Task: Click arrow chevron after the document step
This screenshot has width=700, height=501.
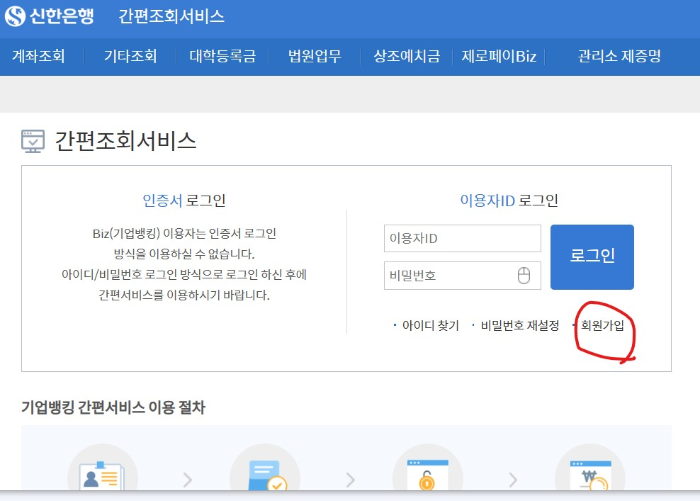Action: point(350,480)
